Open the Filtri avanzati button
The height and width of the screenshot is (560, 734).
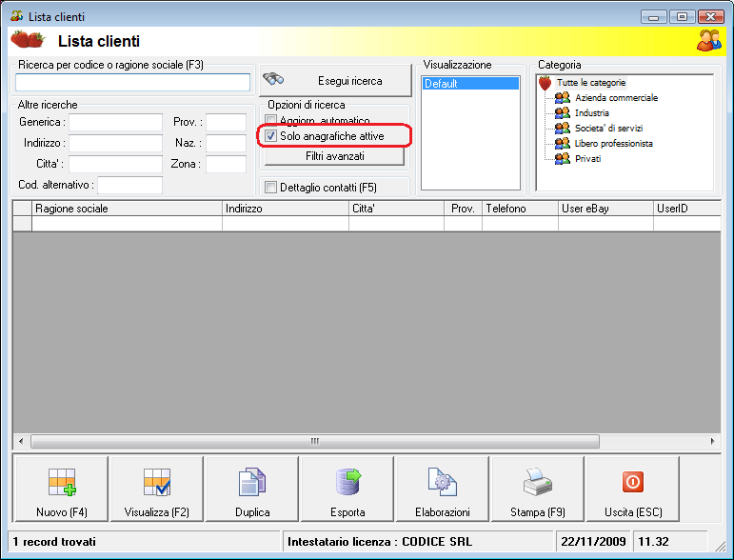(x=334, y=156)
